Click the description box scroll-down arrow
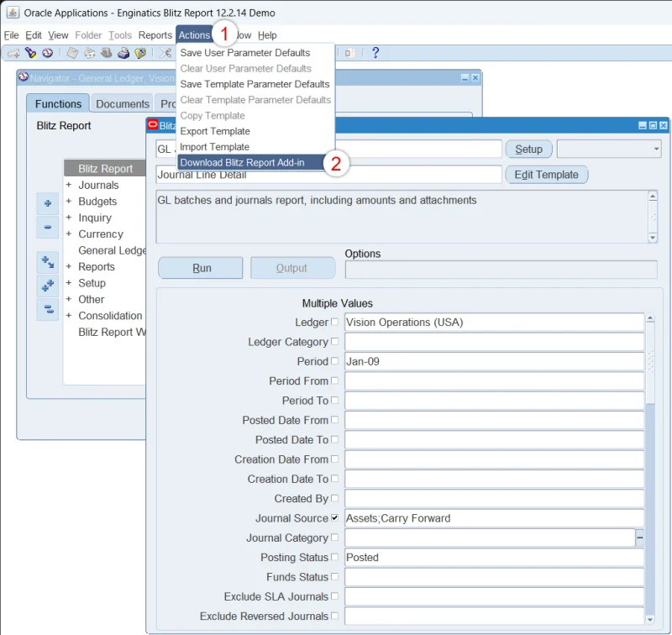 pyautogui.click(x=653, y=238)
